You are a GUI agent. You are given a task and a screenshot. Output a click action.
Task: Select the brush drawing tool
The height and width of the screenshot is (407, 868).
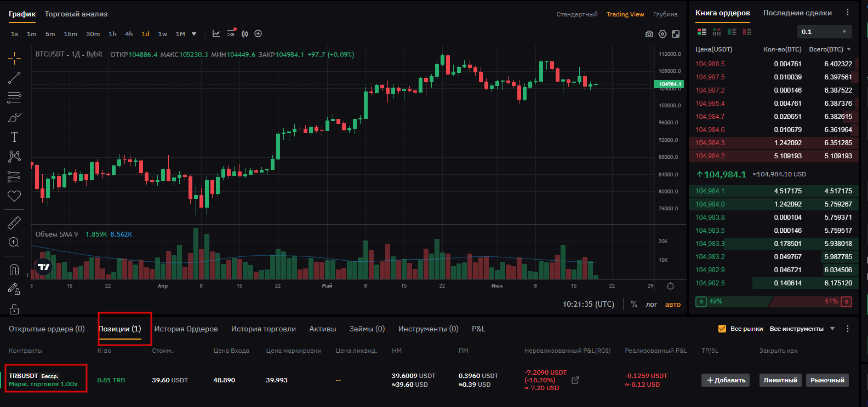click(15, 118)
